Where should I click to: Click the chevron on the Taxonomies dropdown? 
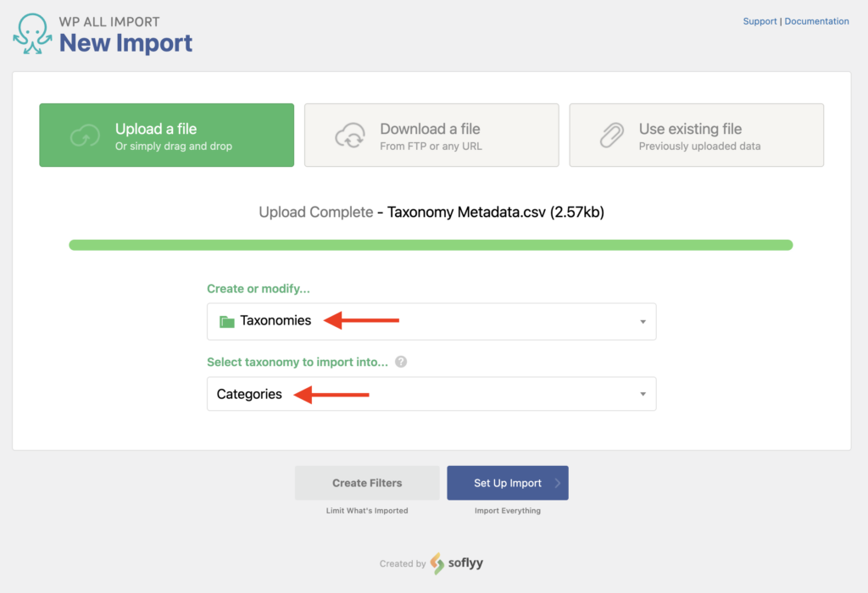[x=642, y=321]
